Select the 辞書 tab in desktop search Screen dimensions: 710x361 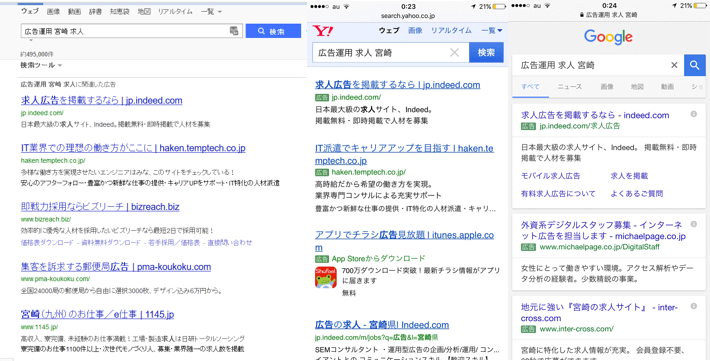click(95, 11)
